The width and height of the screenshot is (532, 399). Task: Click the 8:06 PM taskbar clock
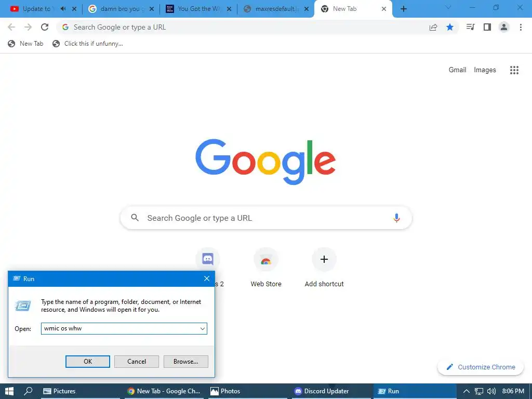(x=513, y=391)
